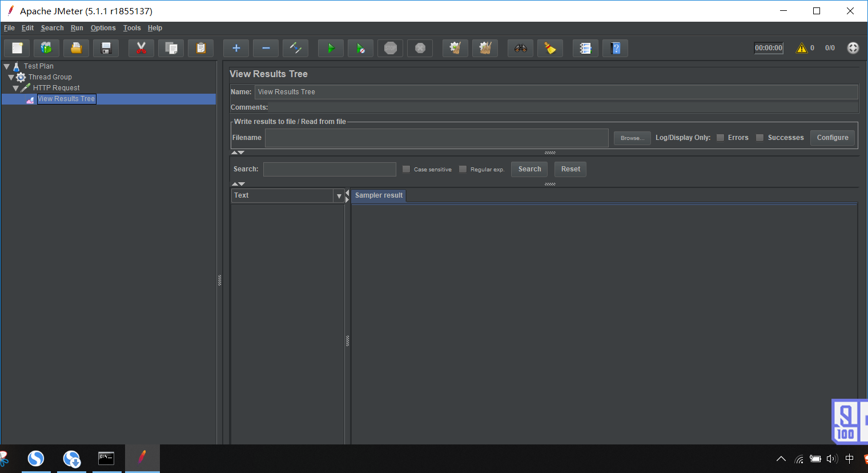Toggle the Case sensitive checkbox
Image resolution: width=868 pixels, height=473 pixels.
tap(406, 169)
